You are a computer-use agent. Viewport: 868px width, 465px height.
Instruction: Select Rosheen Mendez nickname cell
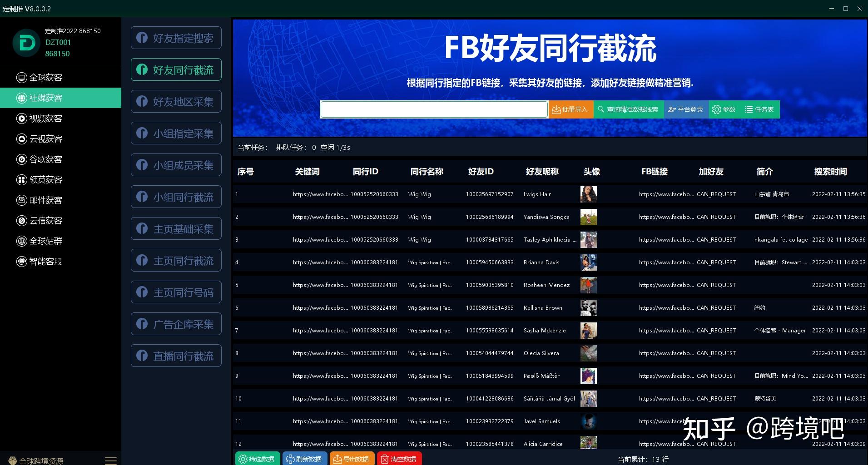pos(546,285)
